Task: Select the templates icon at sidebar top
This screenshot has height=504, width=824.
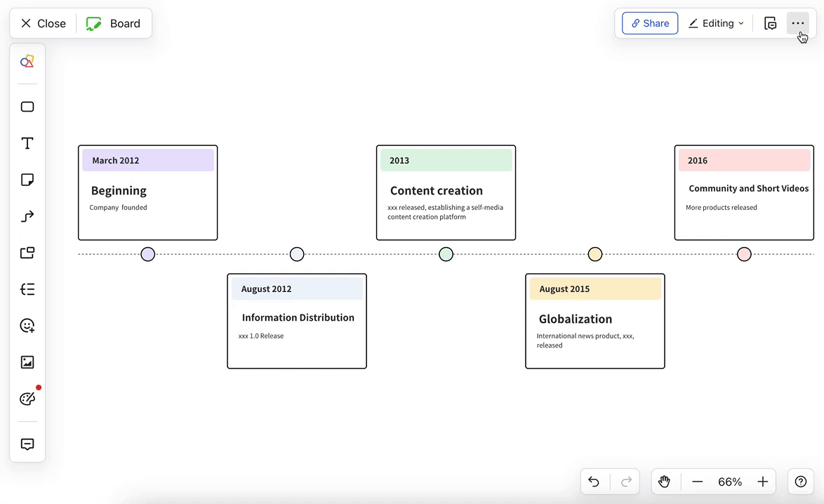Action: [x=27, y=61]
